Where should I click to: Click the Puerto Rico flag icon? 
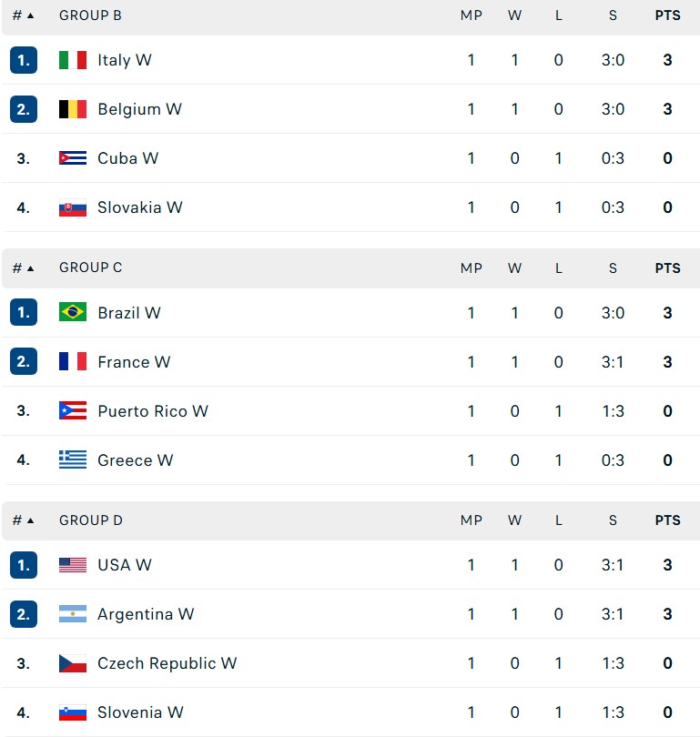tap(73, 410)
